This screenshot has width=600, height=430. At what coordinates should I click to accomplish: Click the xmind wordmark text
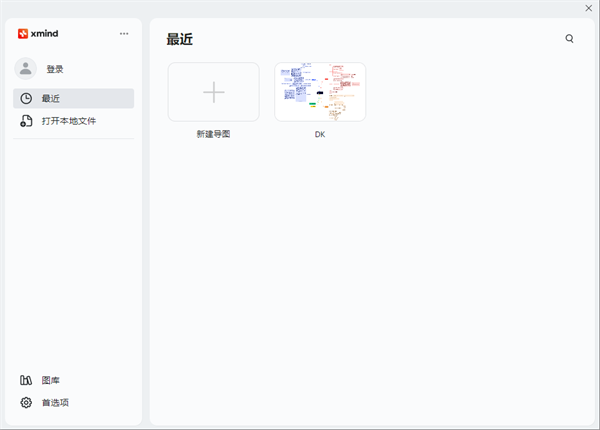[x=45, y=33]
